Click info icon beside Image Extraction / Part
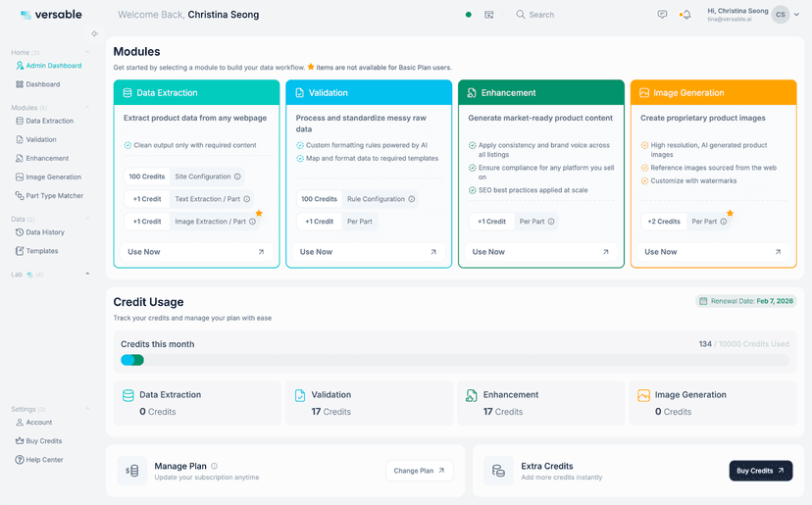The width and height of the screenshot is (812, 505). click(252, 222)
